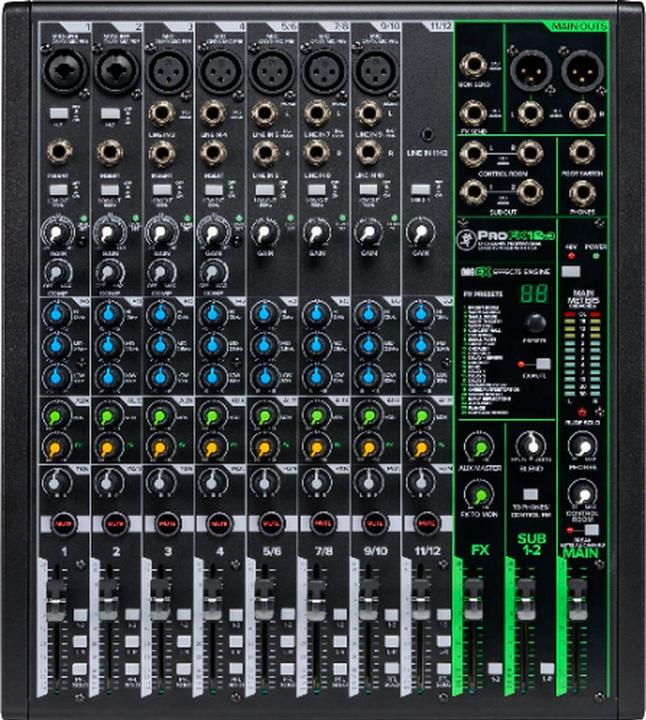The height and width of the screenshot is (720, 646).
Task: Click the Blend knob
Action: (532, 445)
